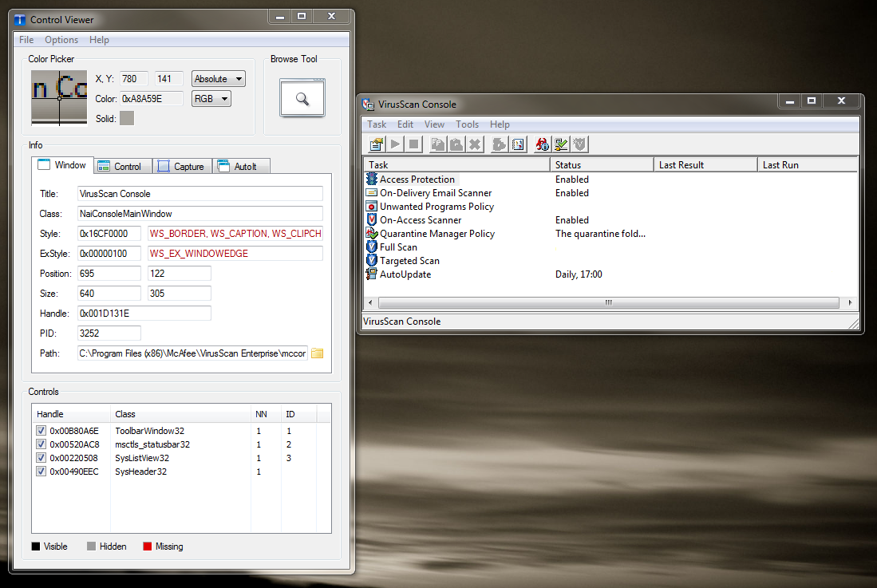Uncheck the ToolbarWindow32 control checkbox

pyautogui.click(x=41, y=431)
